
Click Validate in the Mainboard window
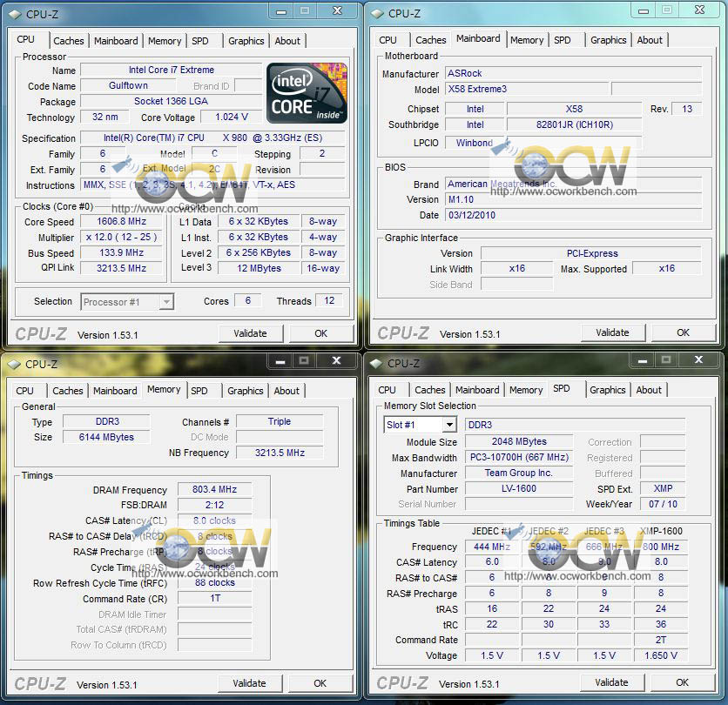612,332
